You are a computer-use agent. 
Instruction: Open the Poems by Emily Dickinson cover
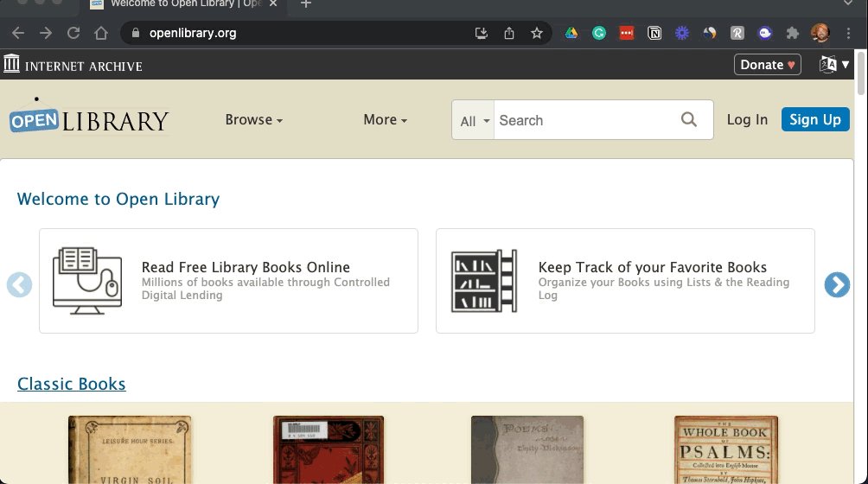tap(527, 449)
